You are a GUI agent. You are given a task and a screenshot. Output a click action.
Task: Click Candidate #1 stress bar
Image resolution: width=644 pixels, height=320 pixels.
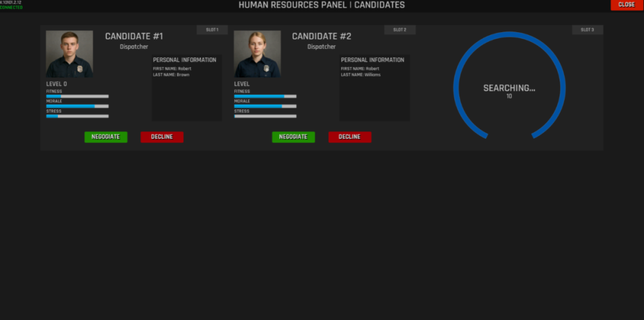coord(77,116)
